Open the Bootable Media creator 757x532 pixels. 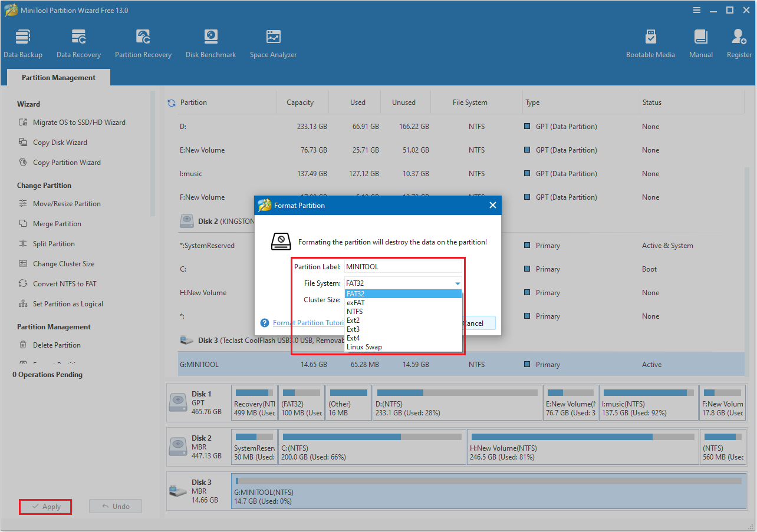tap(650, 42)
